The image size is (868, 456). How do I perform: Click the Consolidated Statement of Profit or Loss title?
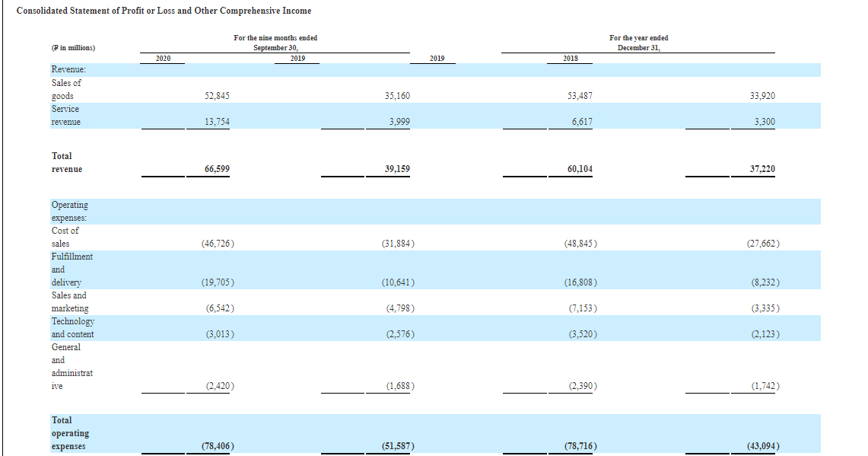164,11
